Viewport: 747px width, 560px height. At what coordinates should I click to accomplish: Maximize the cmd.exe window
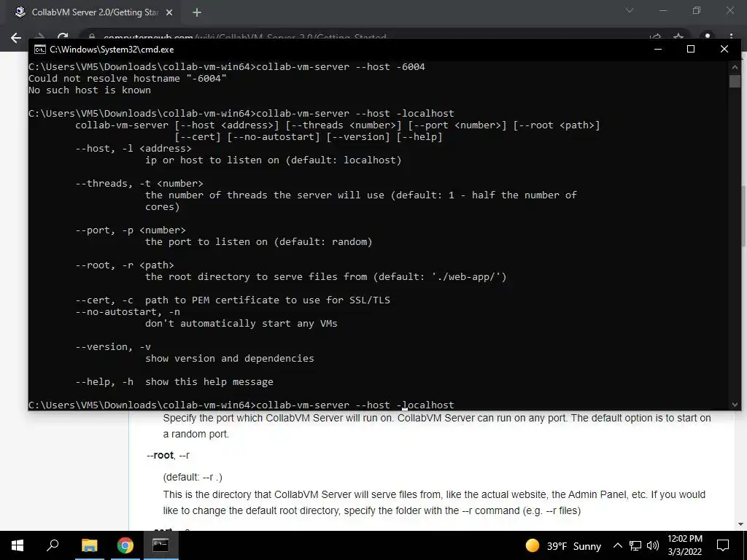[691, 49]
